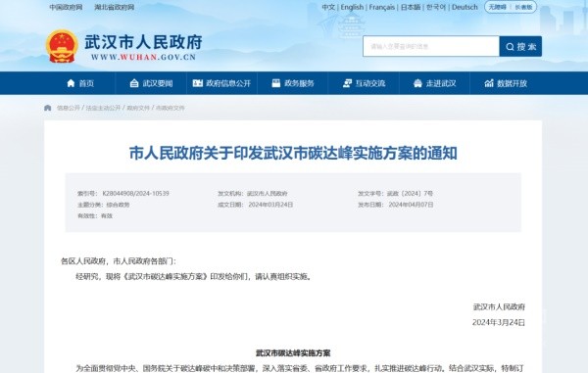The width and height of the screenshot is (588, 373).
Task: Enable 无障碍 accessibility mode
Action: click(497, 7)
